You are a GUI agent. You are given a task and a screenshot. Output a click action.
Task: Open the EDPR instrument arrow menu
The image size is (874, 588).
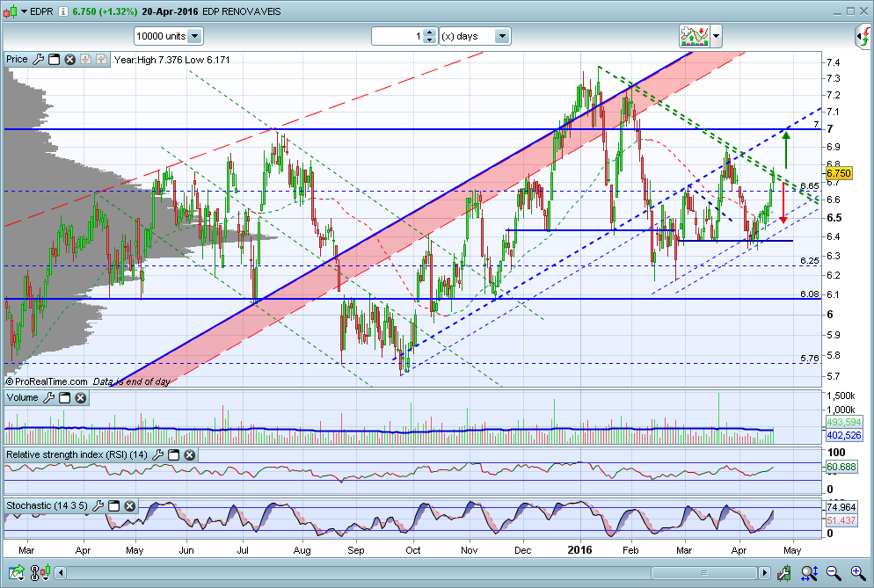(24, 11)
